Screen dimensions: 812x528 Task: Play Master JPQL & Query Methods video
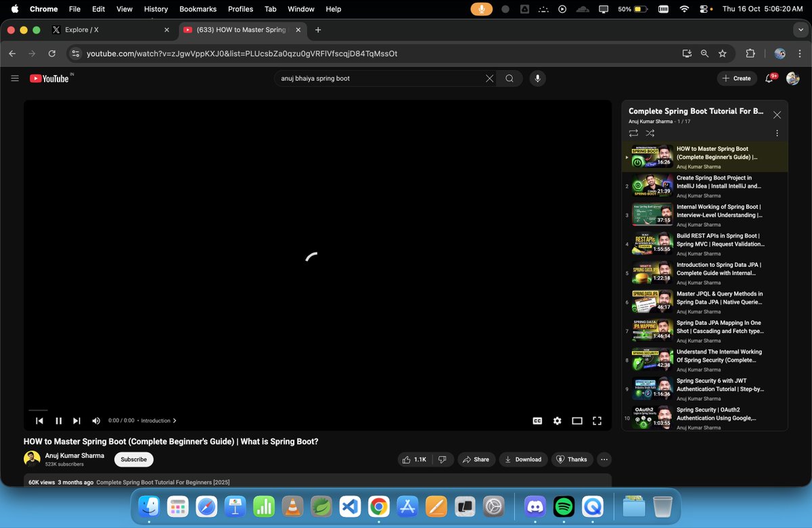tap(704, 303)
